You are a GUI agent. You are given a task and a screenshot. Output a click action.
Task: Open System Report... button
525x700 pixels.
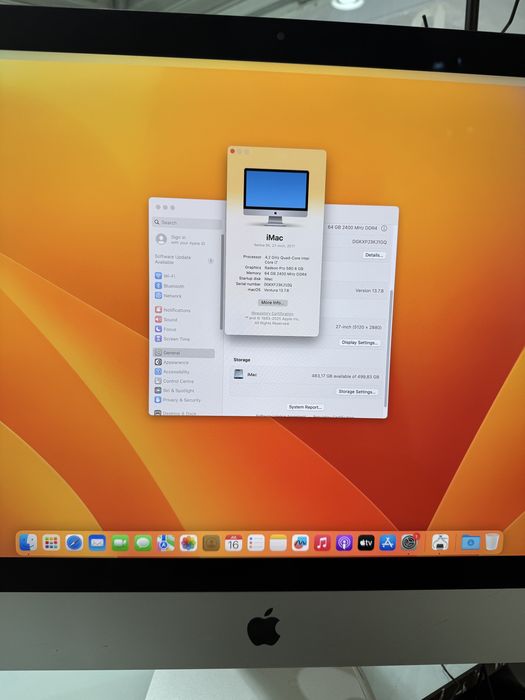[x=305, y=407]
